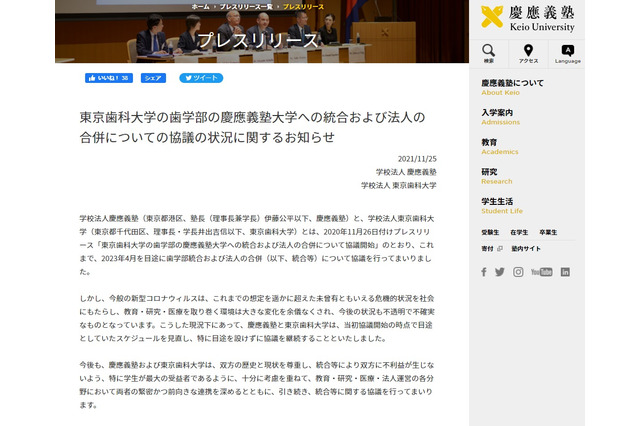Click the banner photo of panel speakers
The width and height of the screenshot is (640, 426).
(262, 31)
